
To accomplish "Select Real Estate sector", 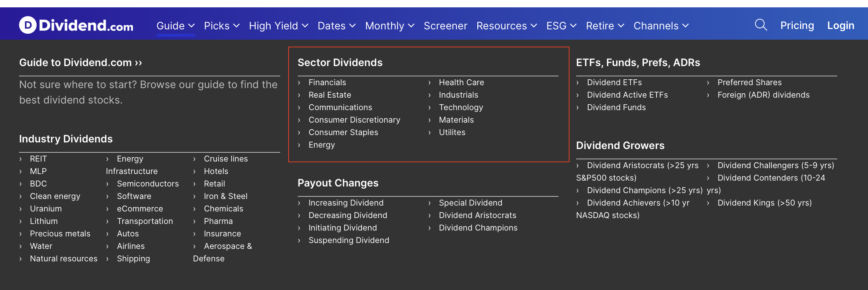I will click(330, 95).
